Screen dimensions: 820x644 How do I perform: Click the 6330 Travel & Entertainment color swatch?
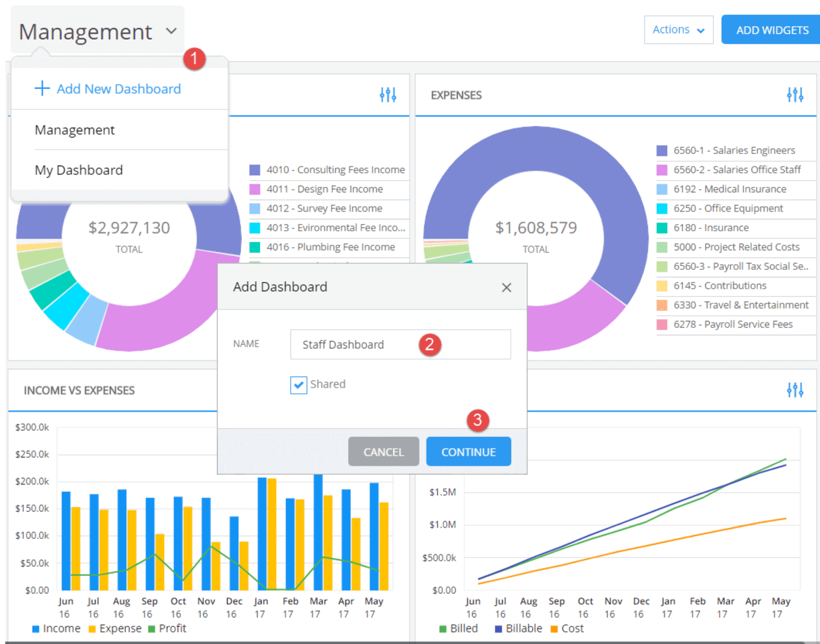(x=662, y=305)
